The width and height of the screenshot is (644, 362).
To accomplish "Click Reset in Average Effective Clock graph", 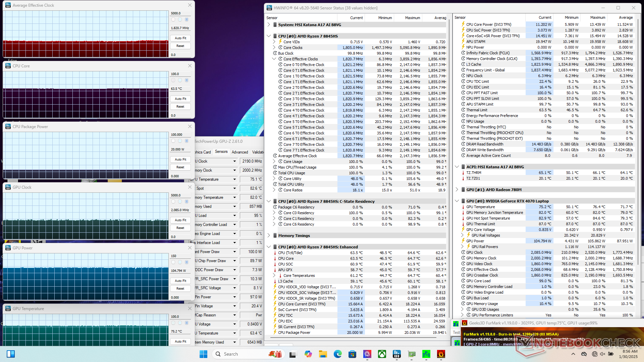I will 180,46.
